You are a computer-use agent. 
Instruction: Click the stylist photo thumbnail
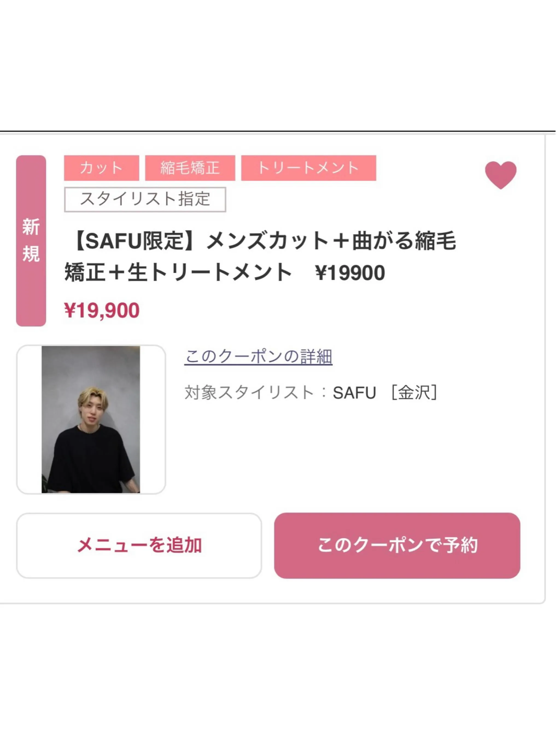pos(91,419)
